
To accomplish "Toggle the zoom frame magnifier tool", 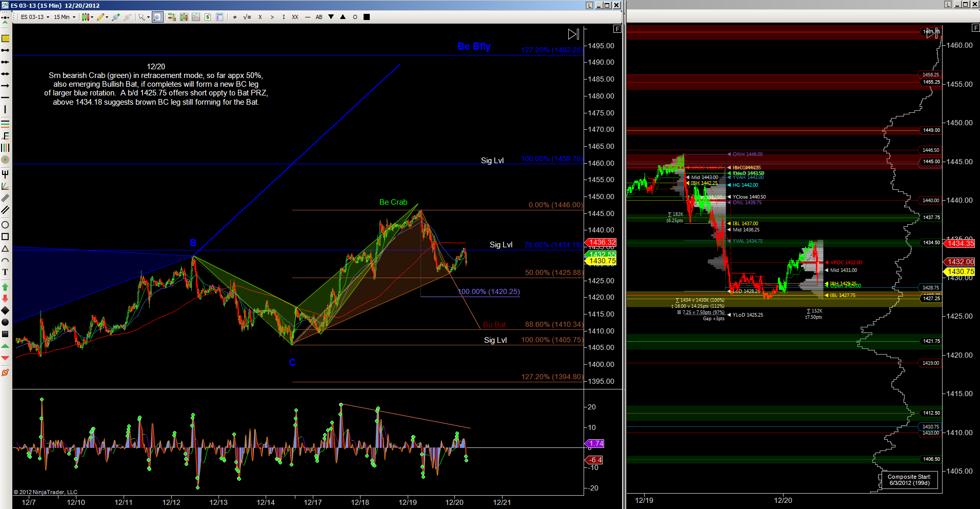I will pos(157,17).
